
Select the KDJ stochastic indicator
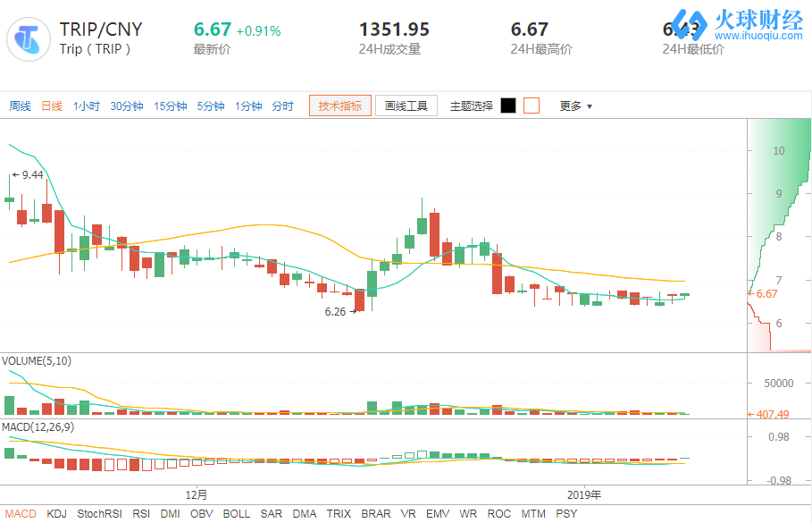point(55,514)
